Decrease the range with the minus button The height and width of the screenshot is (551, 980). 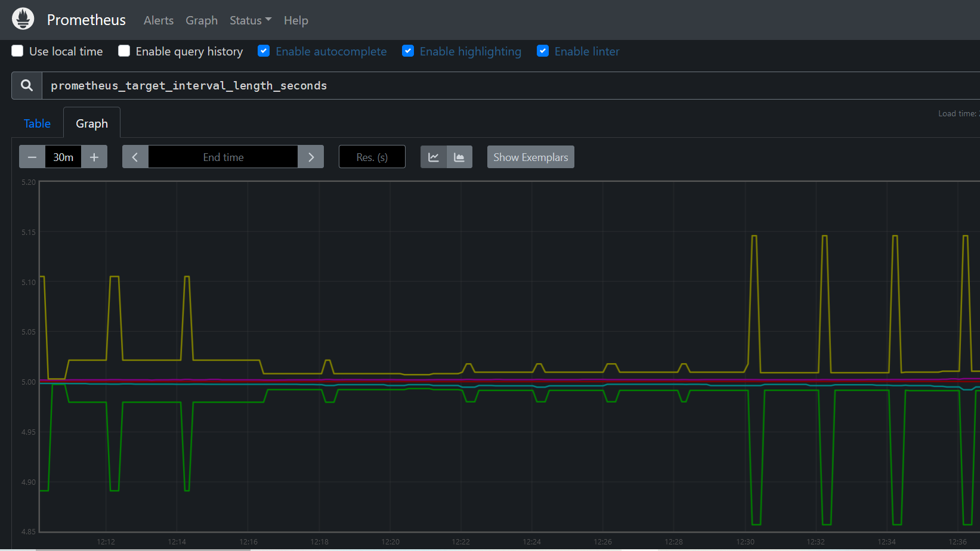coord(32,157)
